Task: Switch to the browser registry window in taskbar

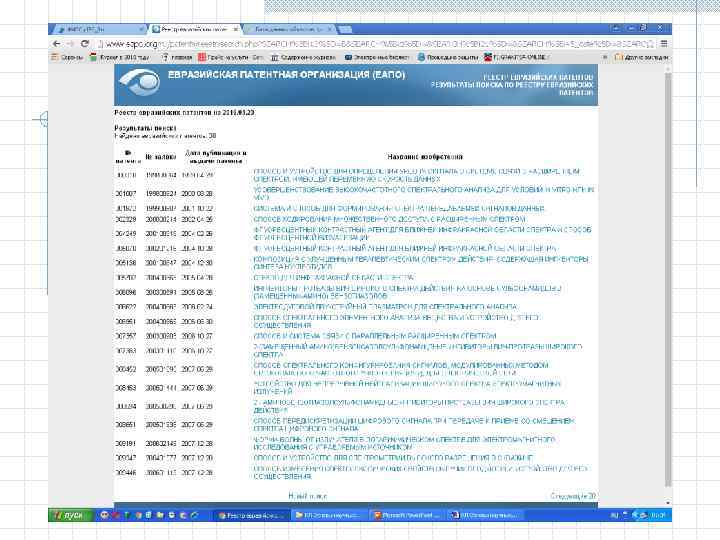Action: click(x=253, y=516)
